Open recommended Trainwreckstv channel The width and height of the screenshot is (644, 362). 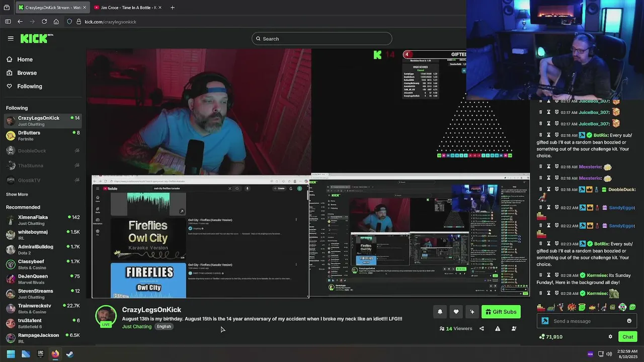coord(43,309)
